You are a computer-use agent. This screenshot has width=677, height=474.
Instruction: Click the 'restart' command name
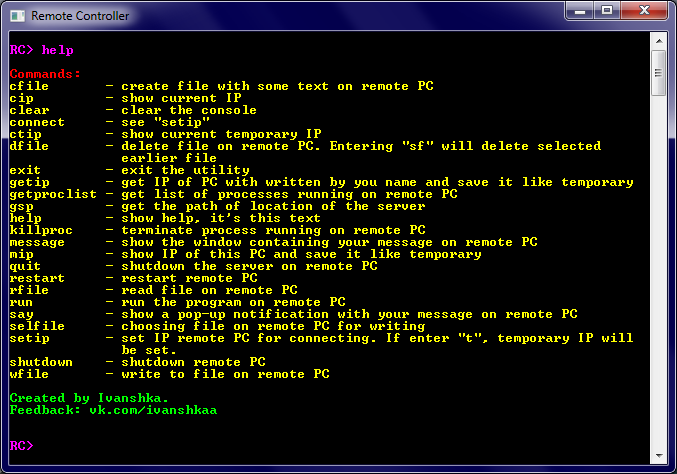pyautogui.click(x=37, y=278)
